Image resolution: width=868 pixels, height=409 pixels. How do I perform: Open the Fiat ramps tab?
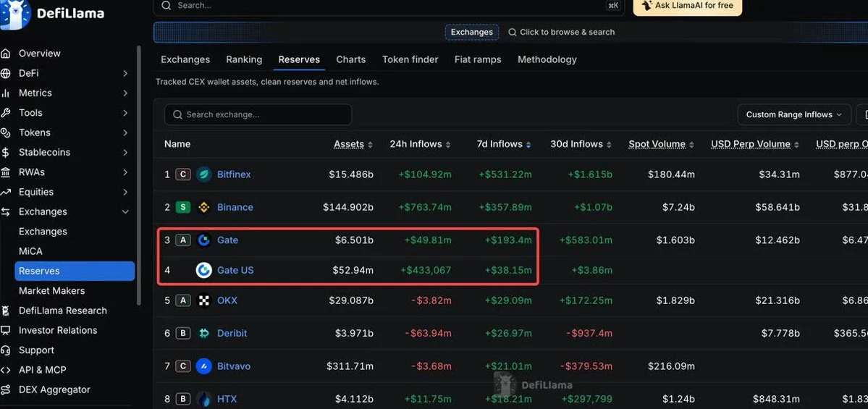[x=478, y=59]
